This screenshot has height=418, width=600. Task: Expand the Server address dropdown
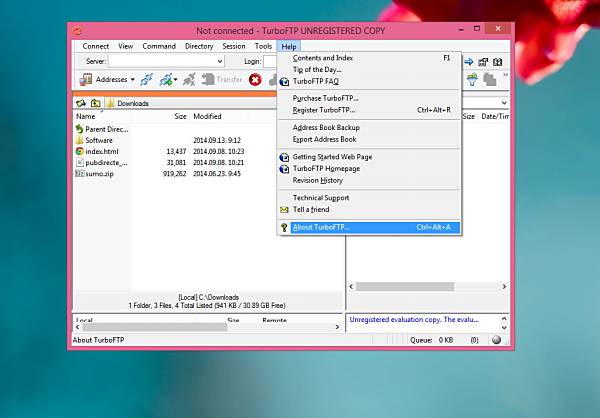(x=220, y=61)
